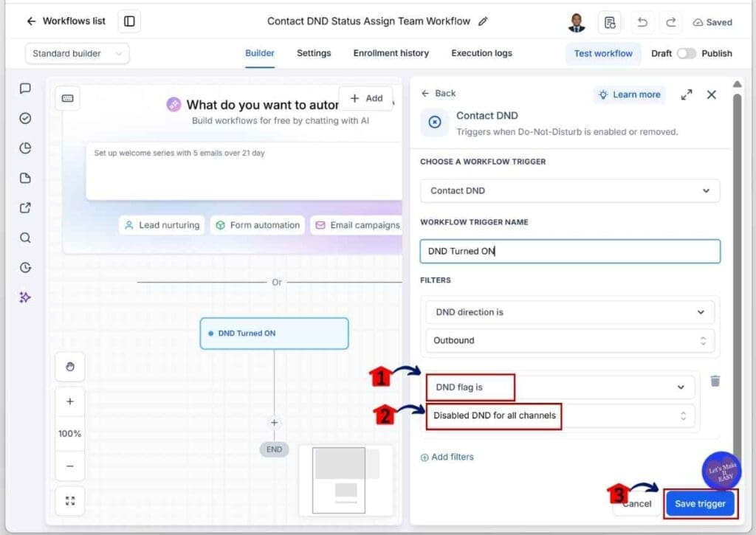756x535 pixels.
Task: Click the workflow trigger name field
Action: [x=570, y=251]
